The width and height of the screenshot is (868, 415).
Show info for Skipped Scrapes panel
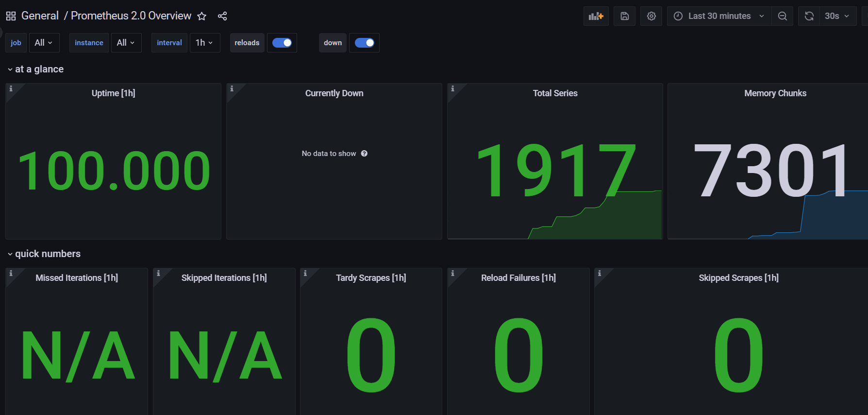pyautogui.click(x=600, y=273)
